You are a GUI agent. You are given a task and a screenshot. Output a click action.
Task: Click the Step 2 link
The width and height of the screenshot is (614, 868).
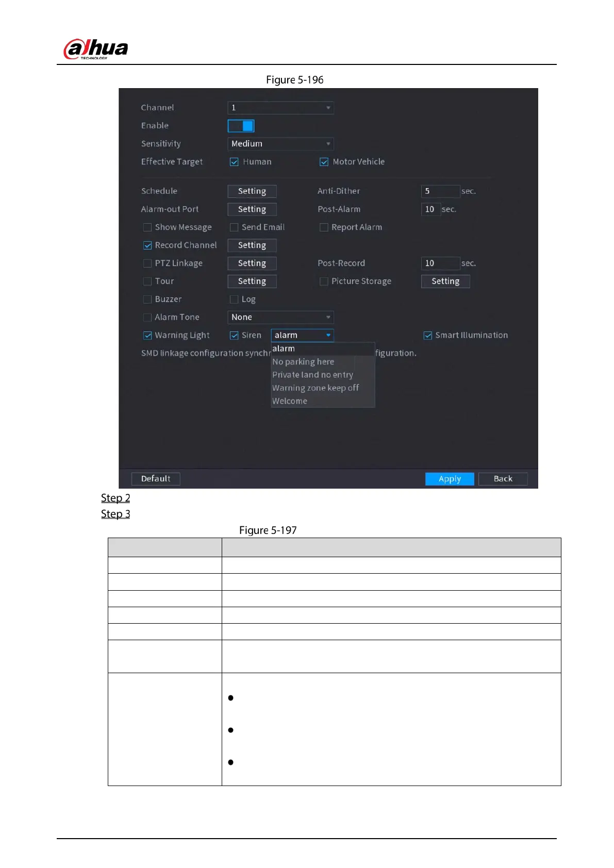click(x=115, y=498)
